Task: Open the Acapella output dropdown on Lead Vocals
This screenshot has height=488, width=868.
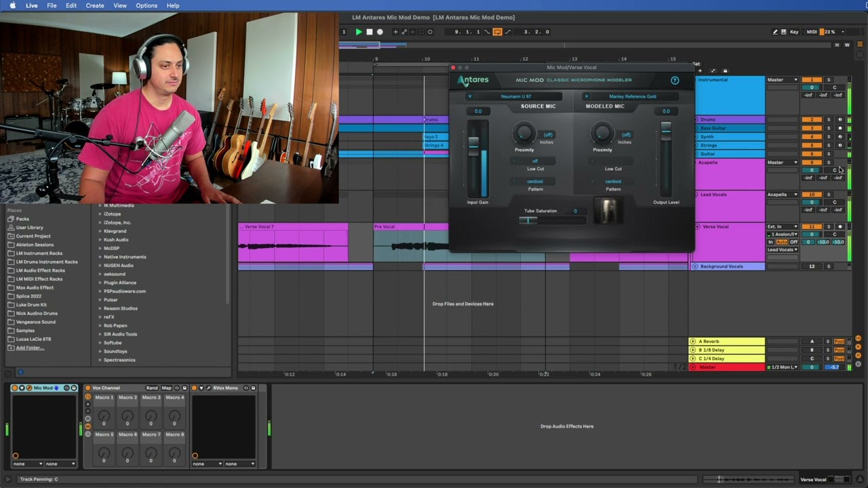Action: tap(783, 195)
